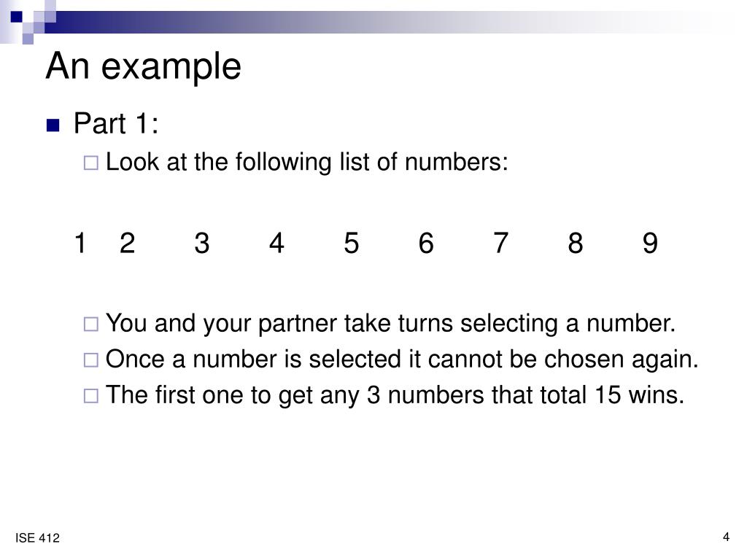The width and height of the screenshot is (747, 560).
Task: Click the hollow bullet before 'Once a number'
Action: (91, 360)
